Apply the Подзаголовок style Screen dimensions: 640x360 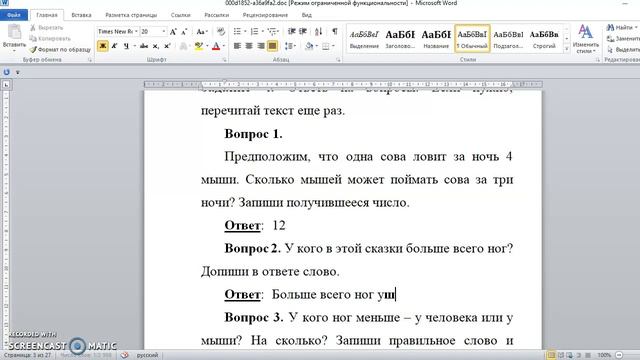pyautogui.click(x=508, y=39)
